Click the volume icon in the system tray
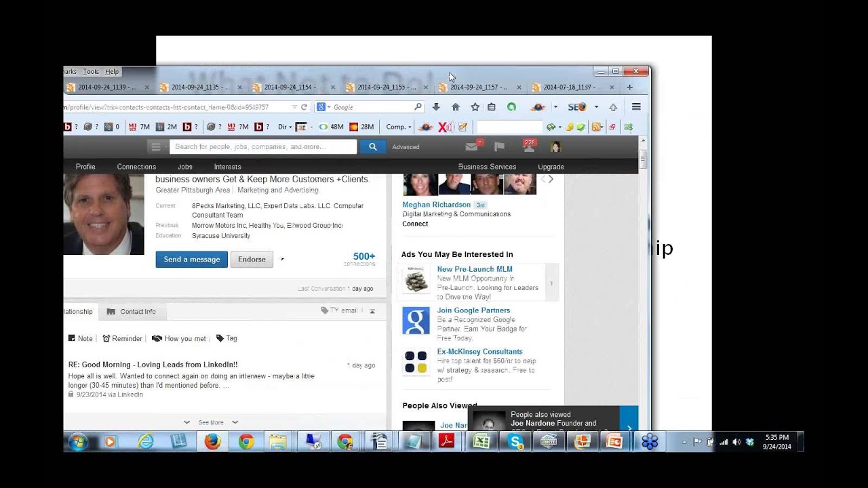This screenshot has height=488, width=868. 736,442
